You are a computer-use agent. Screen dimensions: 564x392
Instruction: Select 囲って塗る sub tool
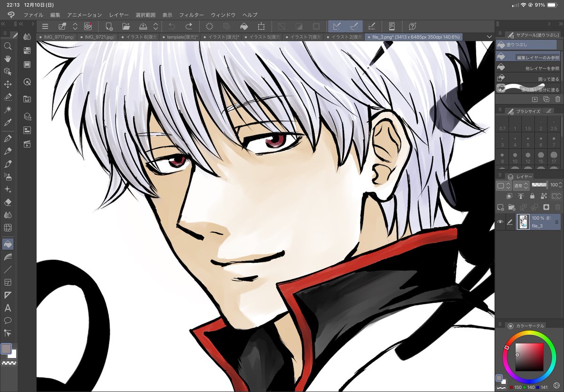coord(528,79)
